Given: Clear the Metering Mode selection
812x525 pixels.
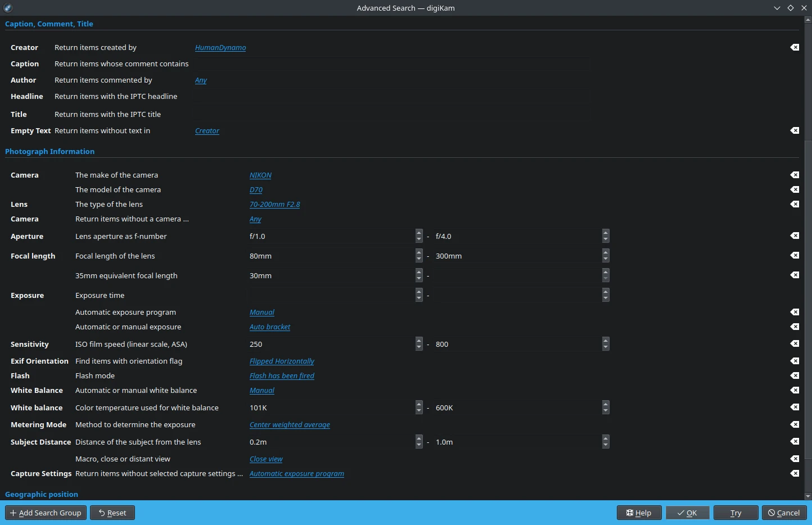Looking at the screenshot, I should 794,424.
